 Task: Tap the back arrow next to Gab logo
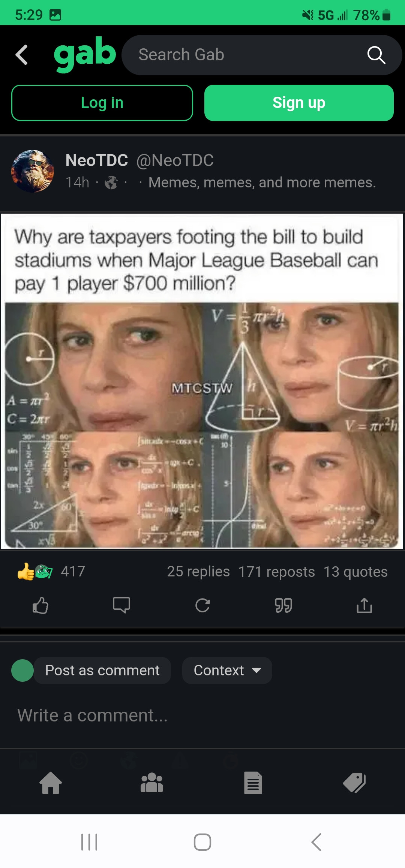(x=22, y=55)
